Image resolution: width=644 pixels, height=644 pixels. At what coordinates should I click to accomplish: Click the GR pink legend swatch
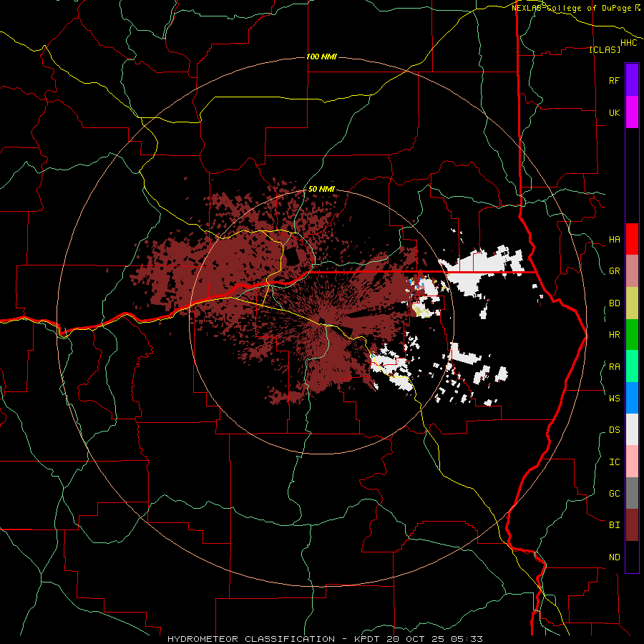tap(632, 271)
